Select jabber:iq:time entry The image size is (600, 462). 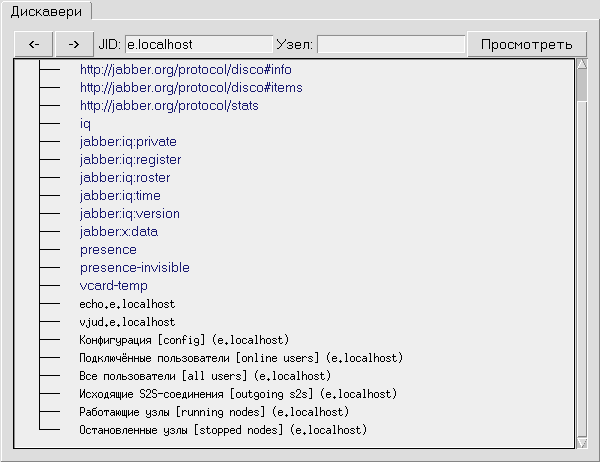[120, 196]
